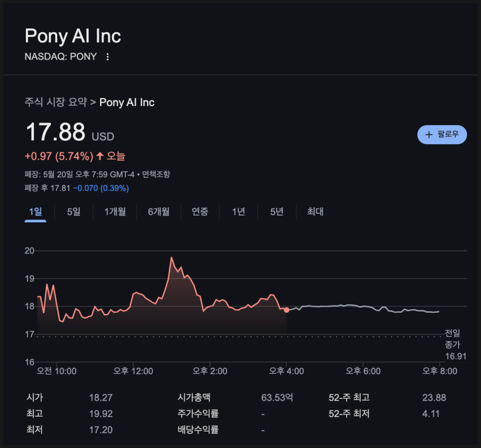Click the 17.88 current price value
This screenshot has height=448, width=481.
click(55, 132)
